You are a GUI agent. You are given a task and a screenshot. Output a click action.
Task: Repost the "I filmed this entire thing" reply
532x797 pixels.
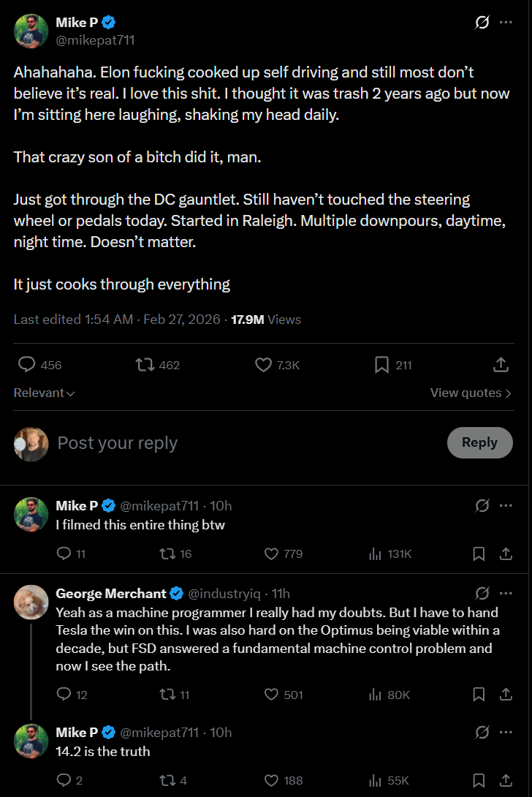(167, 554)
